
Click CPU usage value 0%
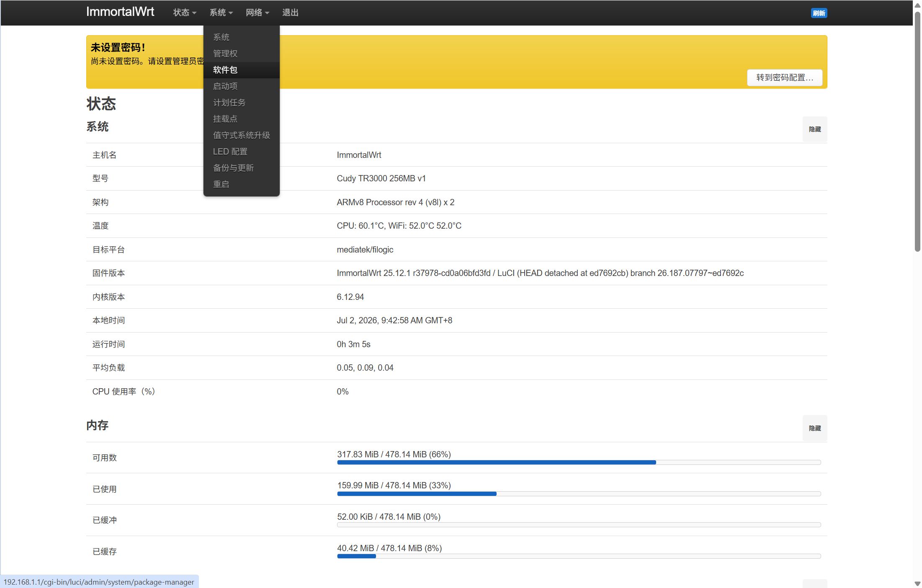(x=343, y=392)
